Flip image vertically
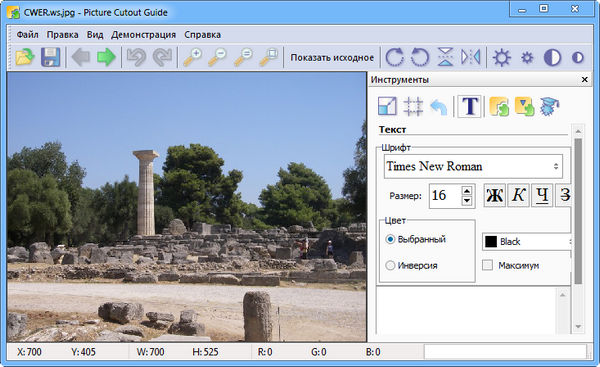 445,57
